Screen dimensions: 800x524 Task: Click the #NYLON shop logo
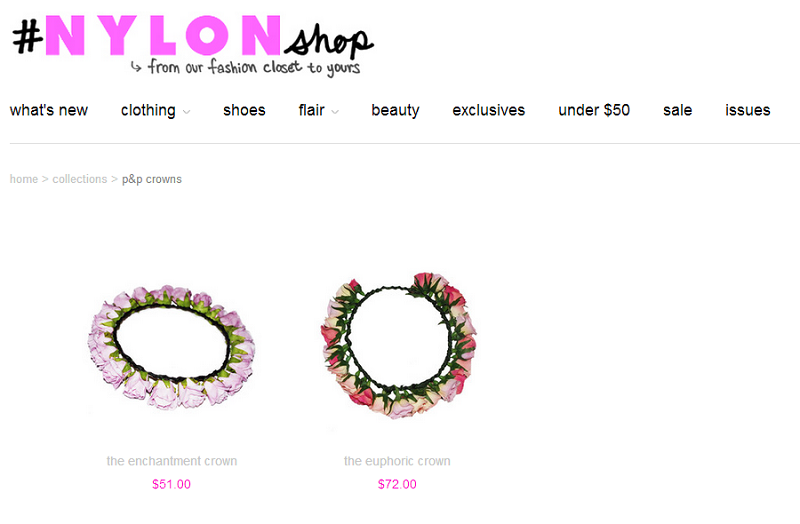pyautogui.click(x=193, y=45)
